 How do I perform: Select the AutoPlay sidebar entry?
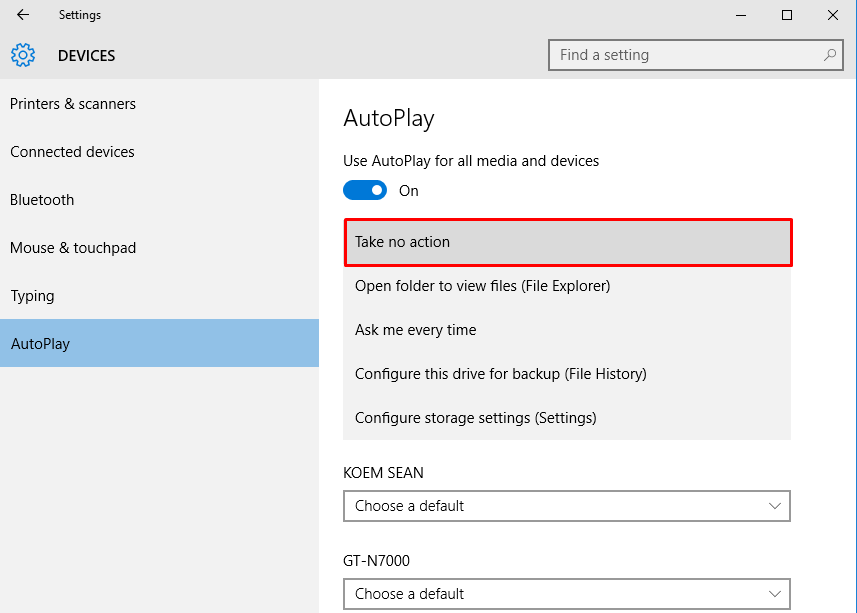pyautogui.click(x=40, y=343)
